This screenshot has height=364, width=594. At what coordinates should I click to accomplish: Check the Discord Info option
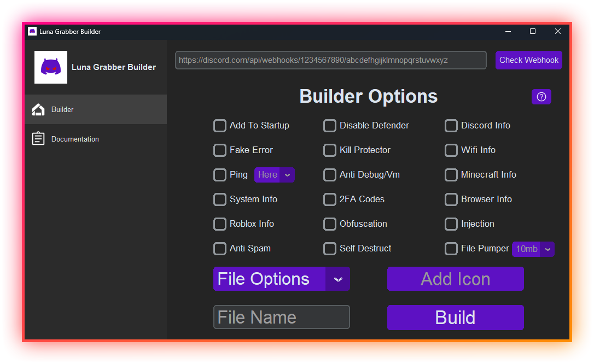click(451, 126)
